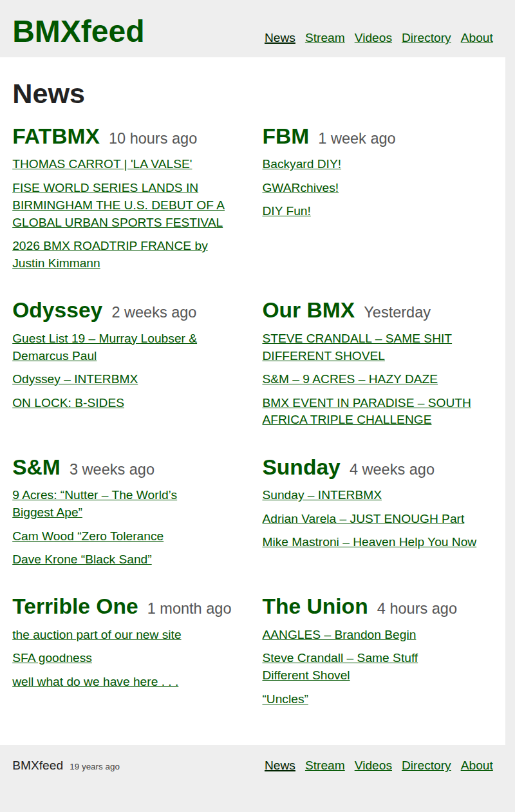Open the FATBMX source heading
The width and height of the screenshot is (515, 812).
tap(56, 137)
